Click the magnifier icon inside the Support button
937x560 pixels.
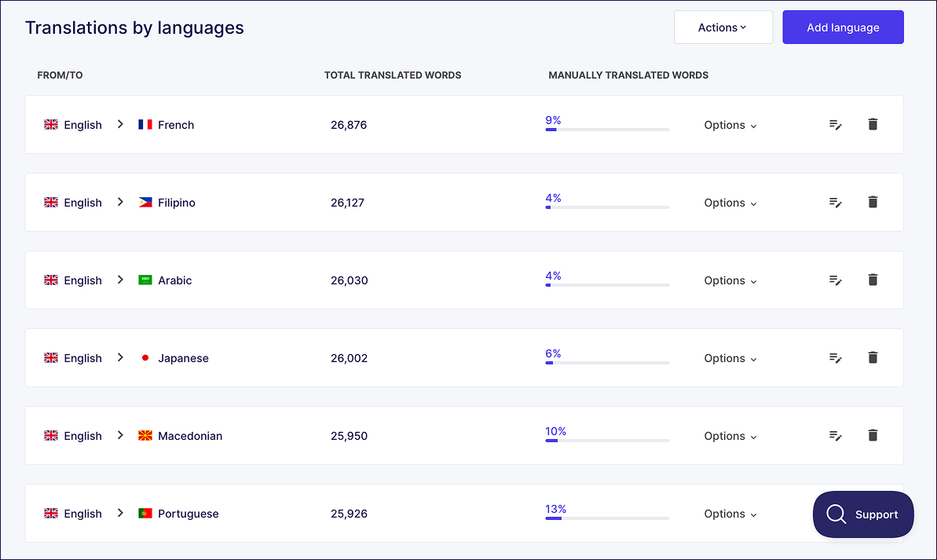pos(836,514)
